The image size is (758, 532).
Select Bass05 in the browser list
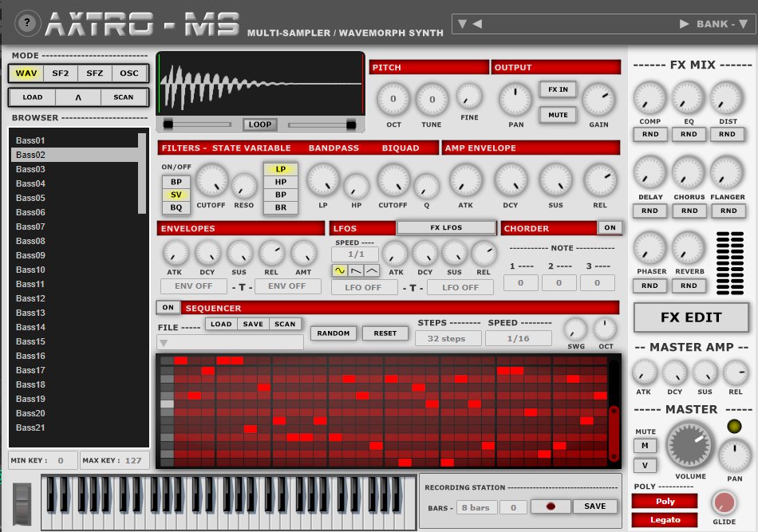30,198
